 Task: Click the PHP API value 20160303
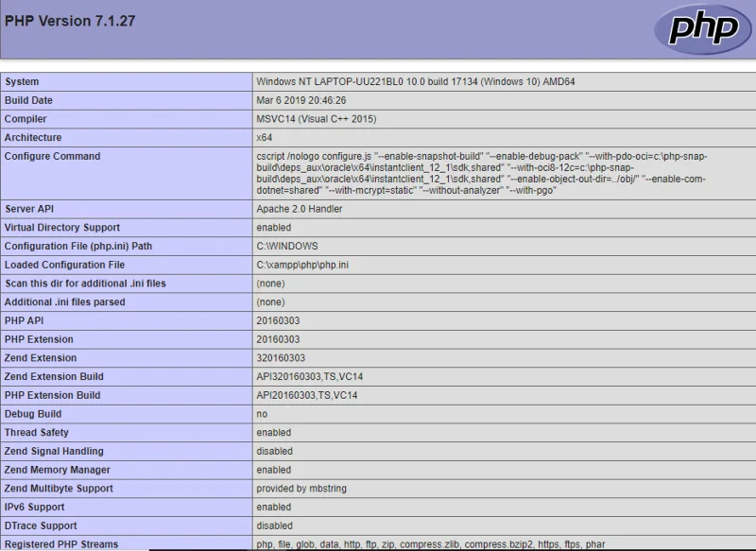coord(278,320)
